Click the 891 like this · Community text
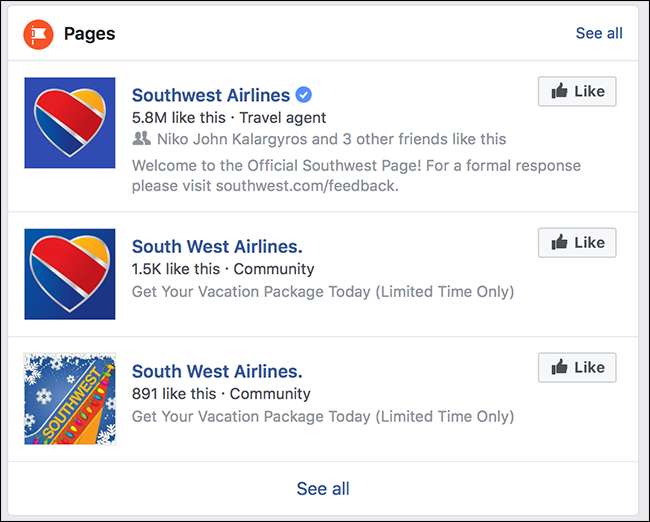The width and height of the screenshot is (650, 522). pyautogui.click(x=221, y=394)
